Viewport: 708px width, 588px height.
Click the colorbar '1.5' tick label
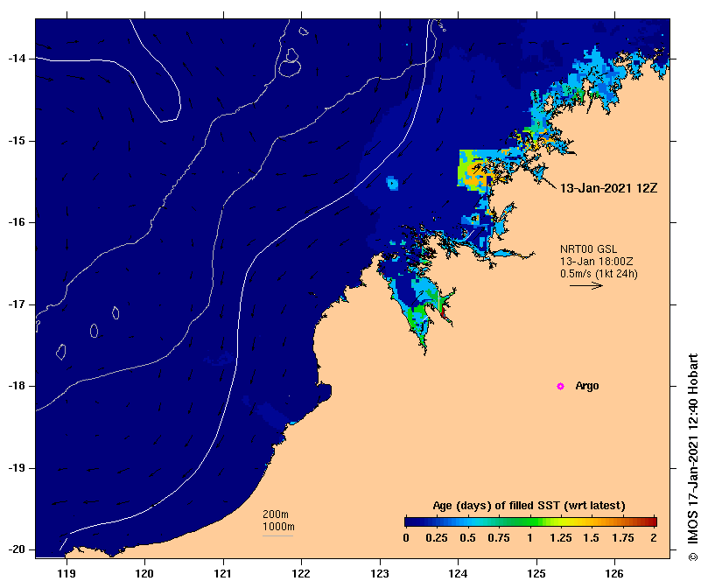pyautogui.click(x=591, y=538)
